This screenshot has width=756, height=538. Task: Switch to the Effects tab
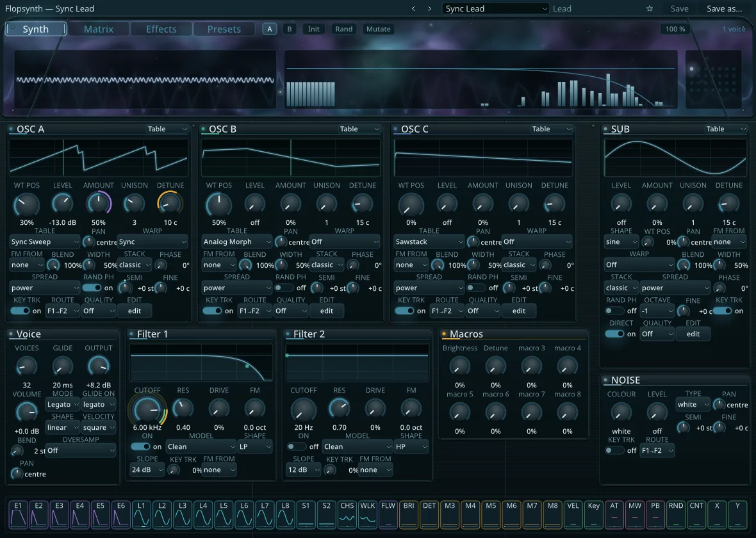[161, 29]
